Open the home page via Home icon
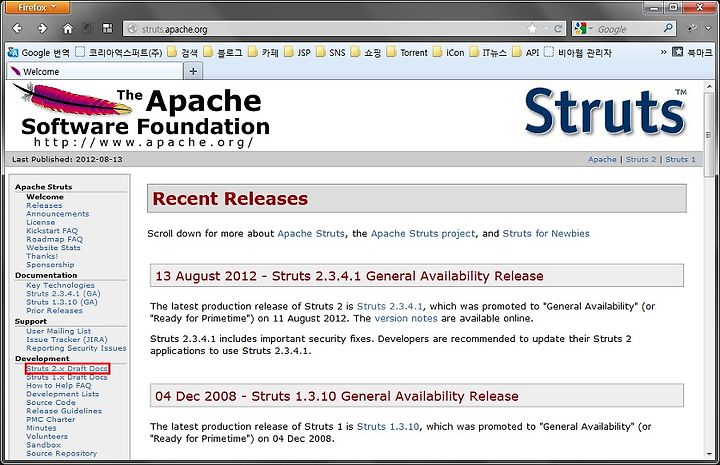This screenshot has height=465, width=720. click(x=68, y=28)
